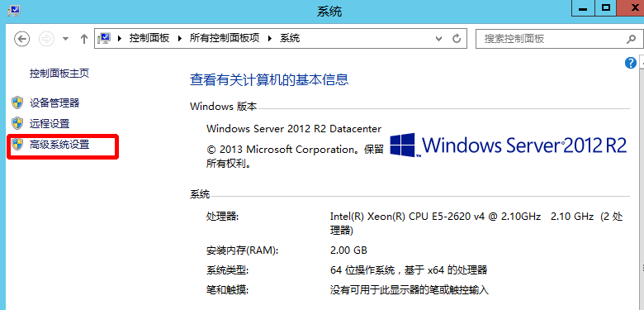Image resolution: width=644 pixels, height=310 pixels.
Task: Click the forward navigation arrow
Action: 46,39
